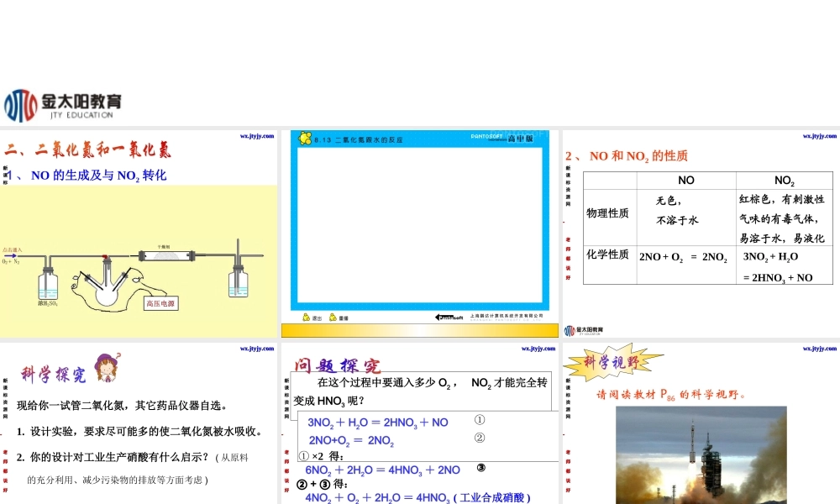This screenshot has height=504, width=840.
Task: Click the cell equation 3NO2 + H2O
Action: pyautogui.click(x=770, y=256)
